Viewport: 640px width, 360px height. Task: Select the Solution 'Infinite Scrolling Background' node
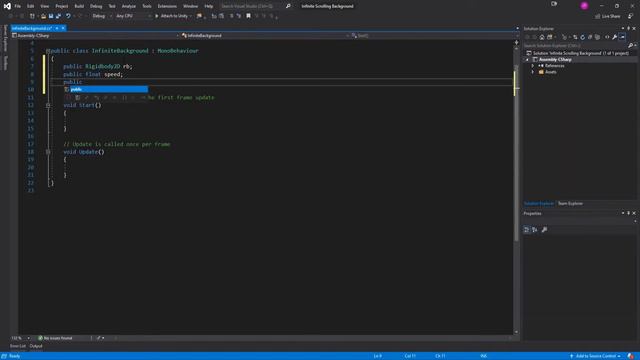click(578, 53)
